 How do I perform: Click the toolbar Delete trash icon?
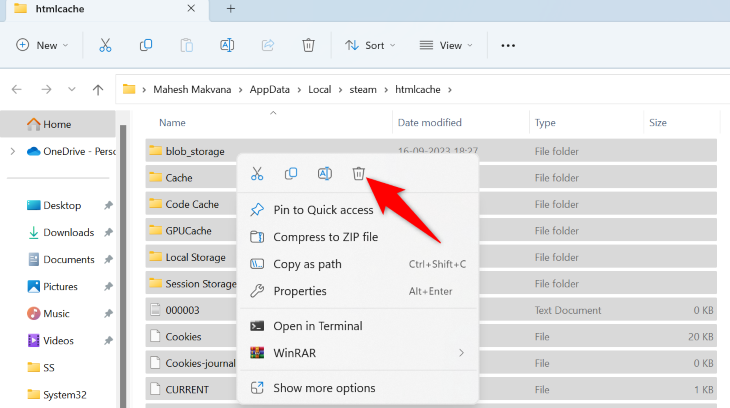coord(309,45)
